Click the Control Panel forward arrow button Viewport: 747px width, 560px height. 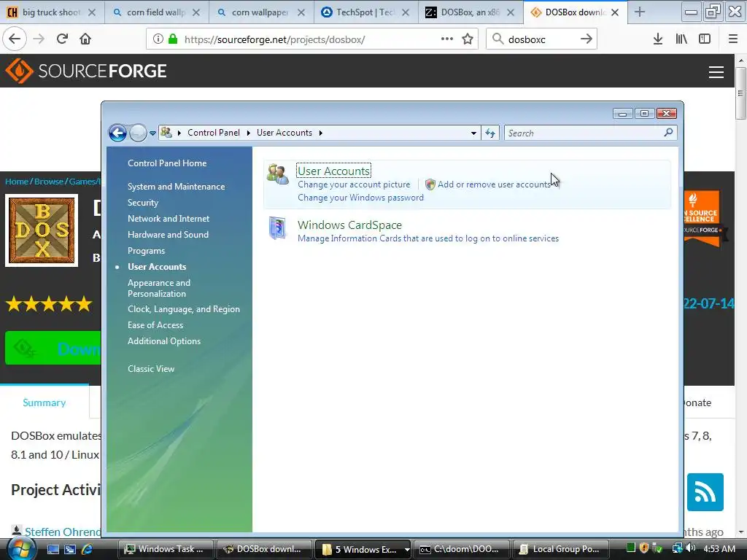pyautogui.click(x=138, y=133)
